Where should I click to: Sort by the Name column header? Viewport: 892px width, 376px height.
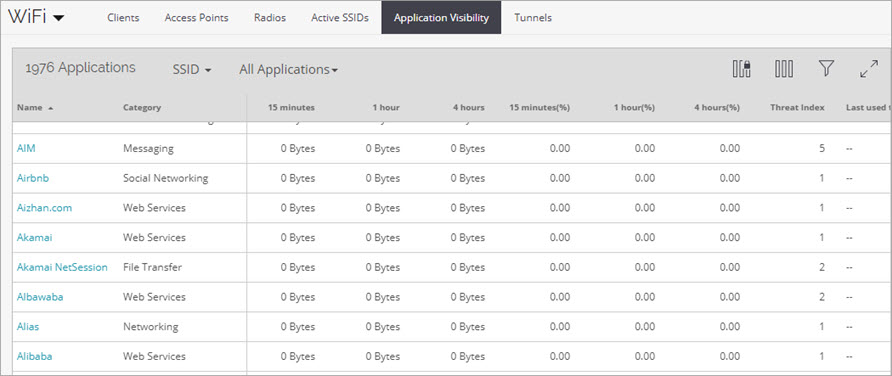click(x=35, y=108)
